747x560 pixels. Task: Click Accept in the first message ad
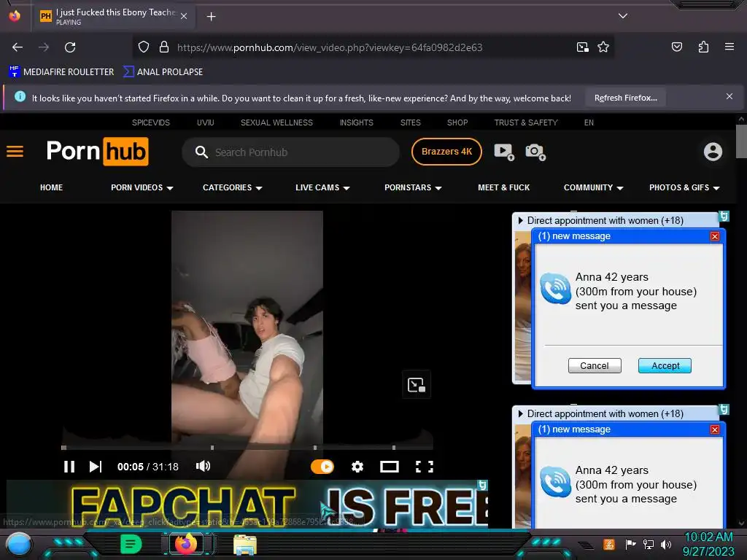click(665, 366)
